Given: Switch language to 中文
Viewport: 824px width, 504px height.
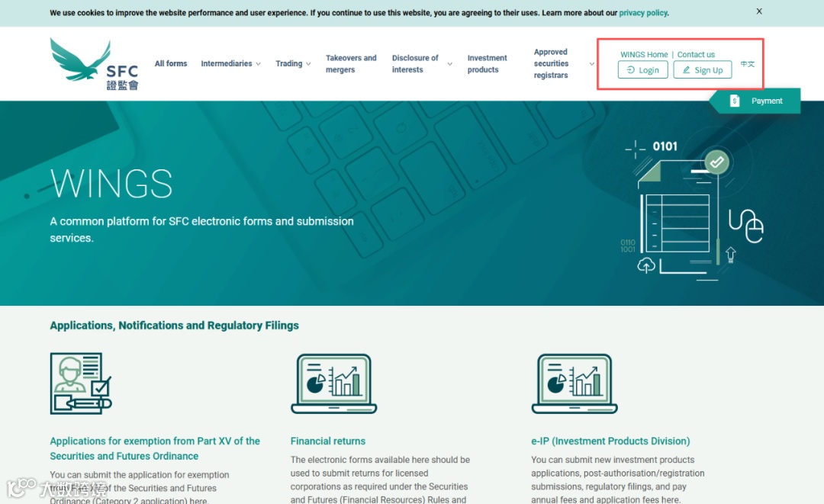Looking at the screenshot, I should pos(747,64).
